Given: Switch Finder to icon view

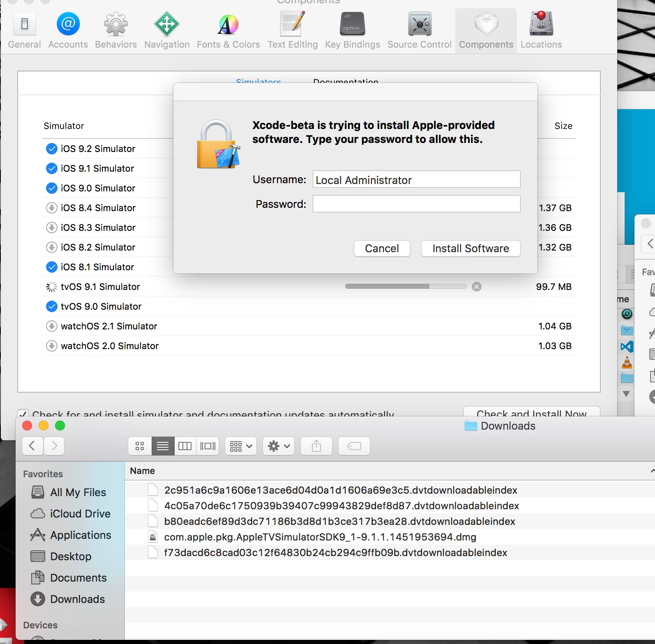Looking at the screenshot, I should [x=140, y=446].
